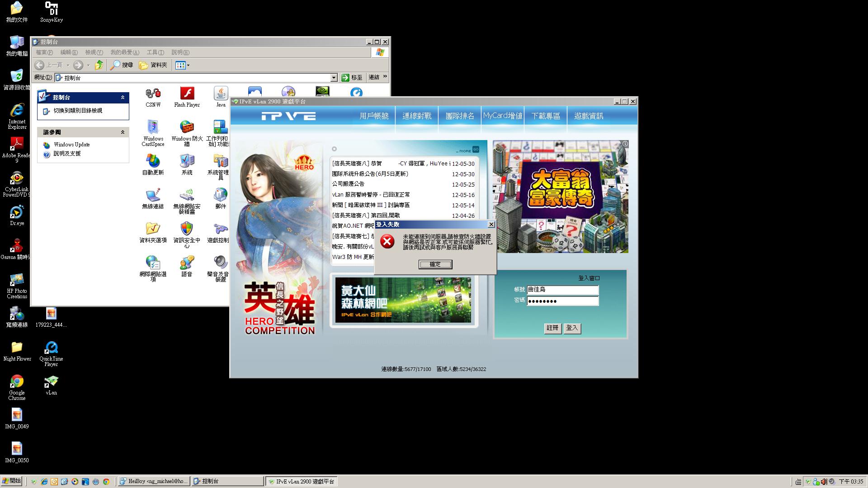
Task: Open the views button dropdown in toolbar
Action: [188, 65]
